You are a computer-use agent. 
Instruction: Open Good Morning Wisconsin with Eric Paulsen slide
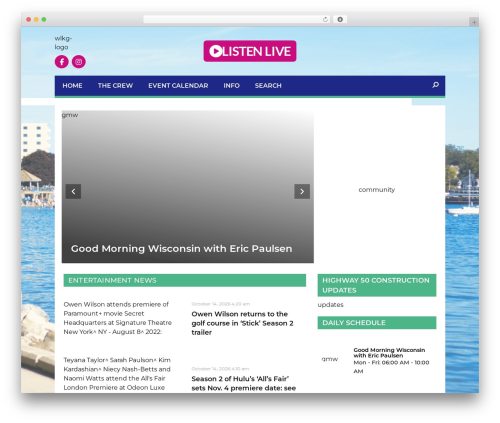(182, 249)
